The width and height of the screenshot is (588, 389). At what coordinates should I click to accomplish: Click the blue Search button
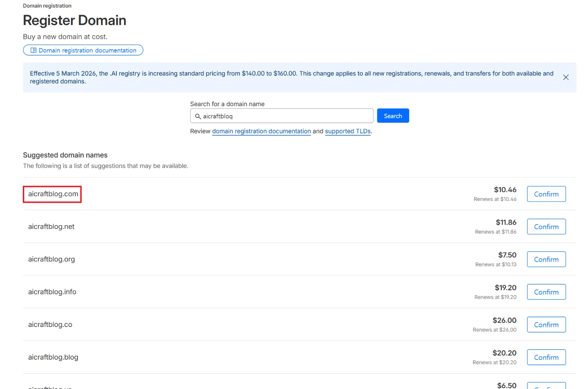392,116
